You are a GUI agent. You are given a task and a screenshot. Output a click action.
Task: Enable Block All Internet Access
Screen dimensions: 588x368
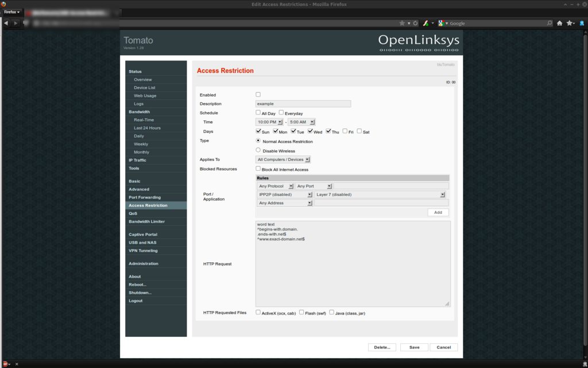click(258, 168)
